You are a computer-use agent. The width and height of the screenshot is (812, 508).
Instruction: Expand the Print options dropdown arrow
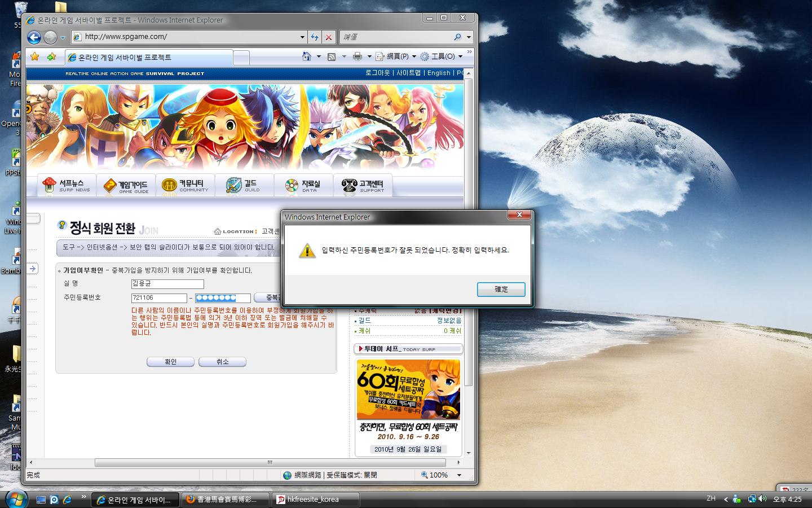coord(369,56)
